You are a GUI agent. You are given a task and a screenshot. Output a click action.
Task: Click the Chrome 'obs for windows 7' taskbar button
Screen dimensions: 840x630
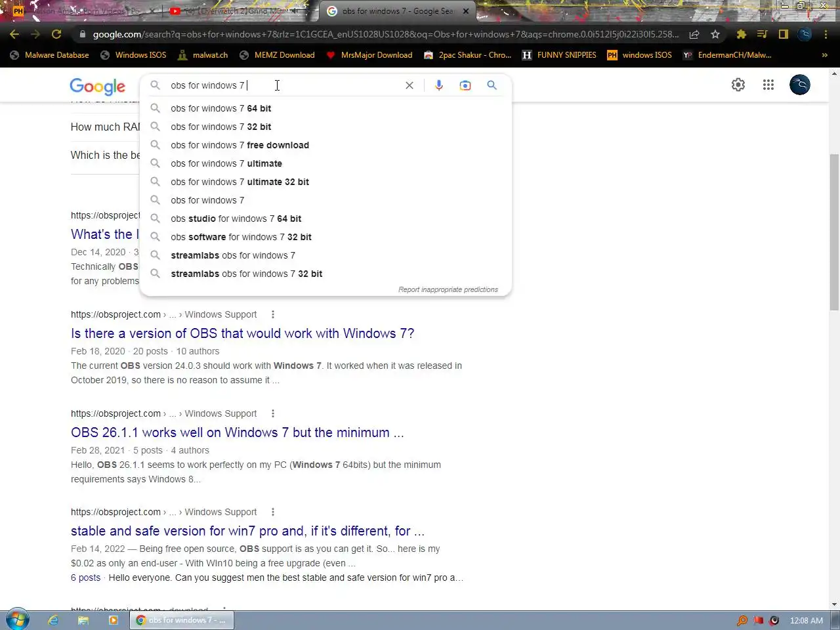182,620
